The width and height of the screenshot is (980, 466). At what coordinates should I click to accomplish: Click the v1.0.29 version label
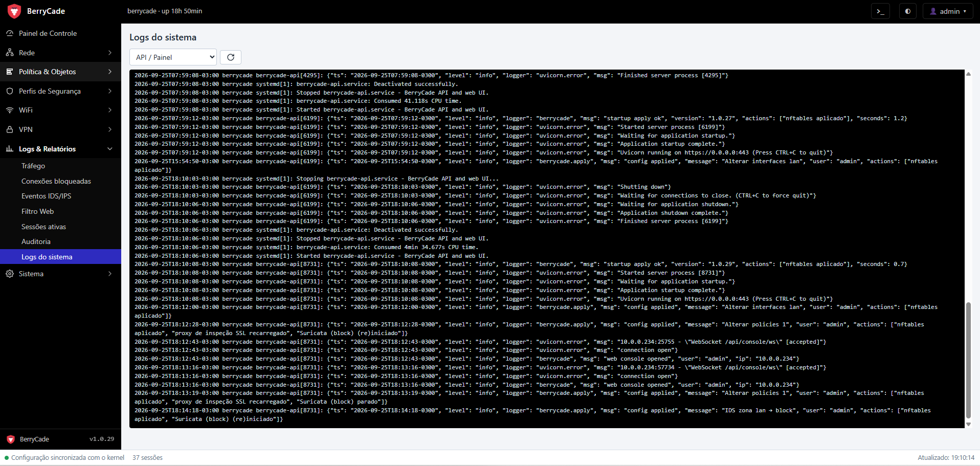tap(102, 439)
